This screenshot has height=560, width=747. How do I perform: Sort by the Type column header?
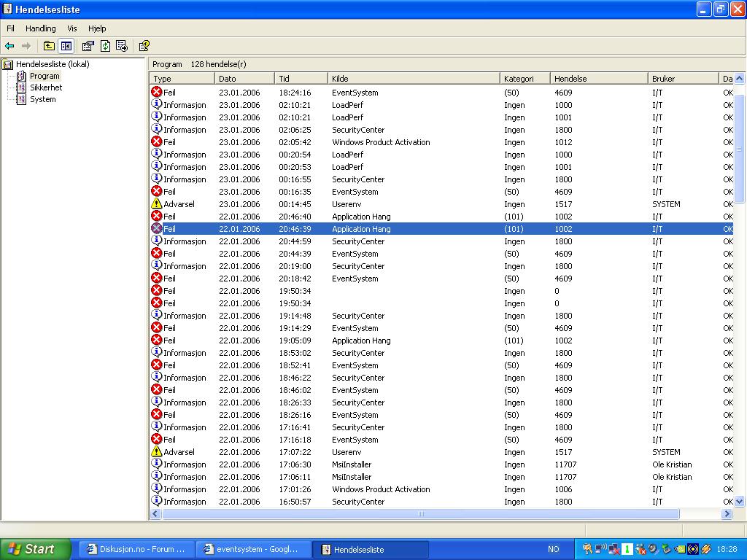pos(182,79)
